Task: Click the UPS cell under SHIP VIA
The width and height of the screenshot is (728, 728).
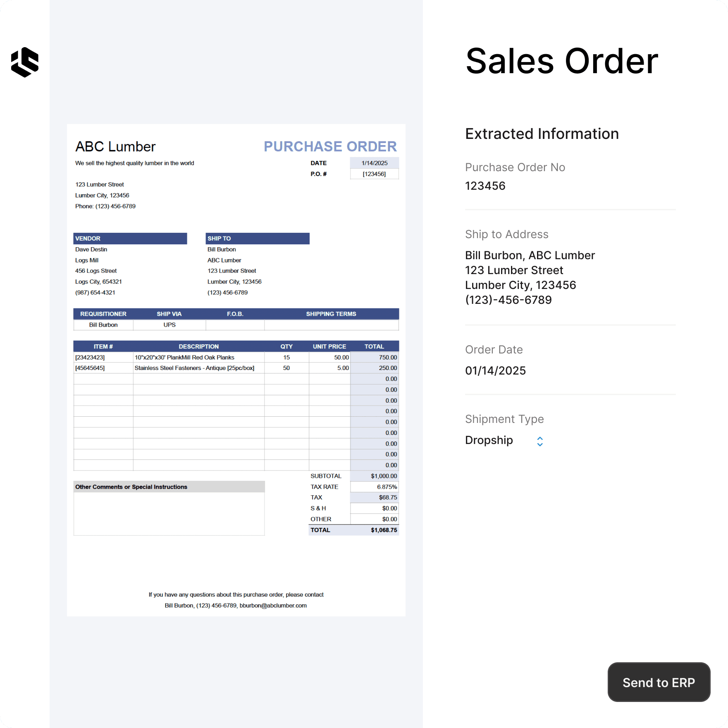Action: pos(169,325)
